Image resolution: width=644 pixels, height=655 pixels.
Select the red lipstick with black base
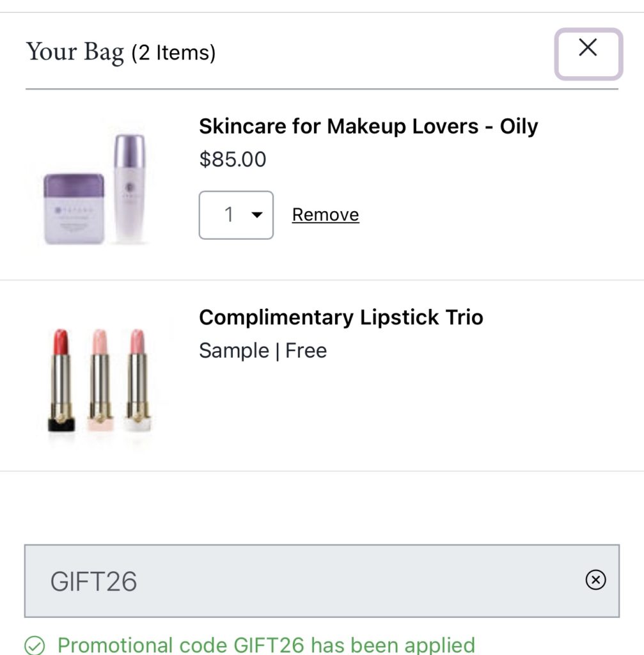62,379
